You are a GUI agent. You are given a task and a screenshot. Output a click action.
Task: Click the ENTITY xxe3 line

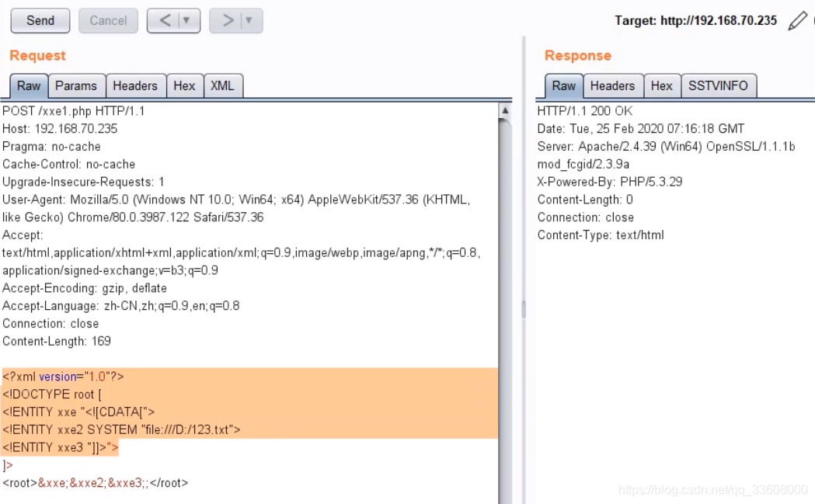point(61,447)
